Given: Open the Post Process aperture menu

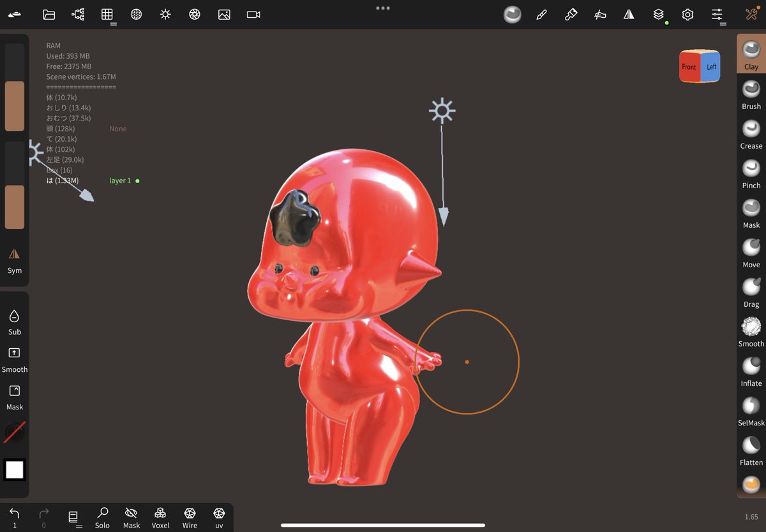Looking at the screenshot, I should click(195, 14).
